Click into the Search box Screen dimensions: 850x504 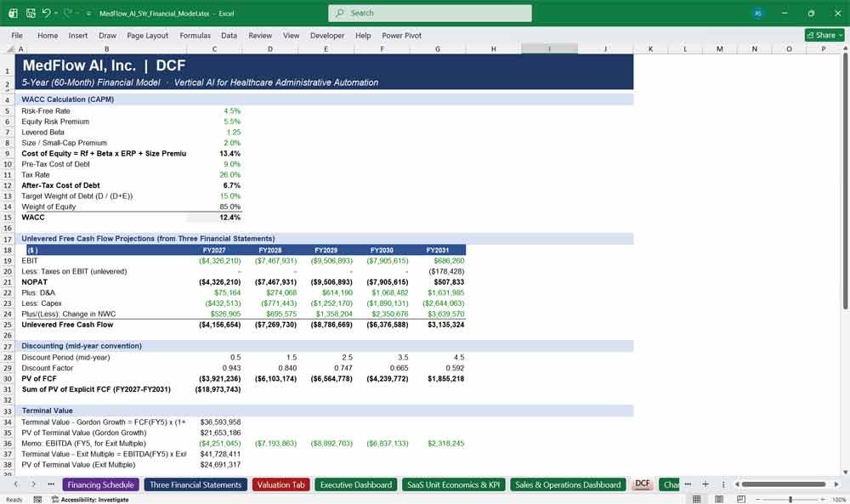click(430, 13)
